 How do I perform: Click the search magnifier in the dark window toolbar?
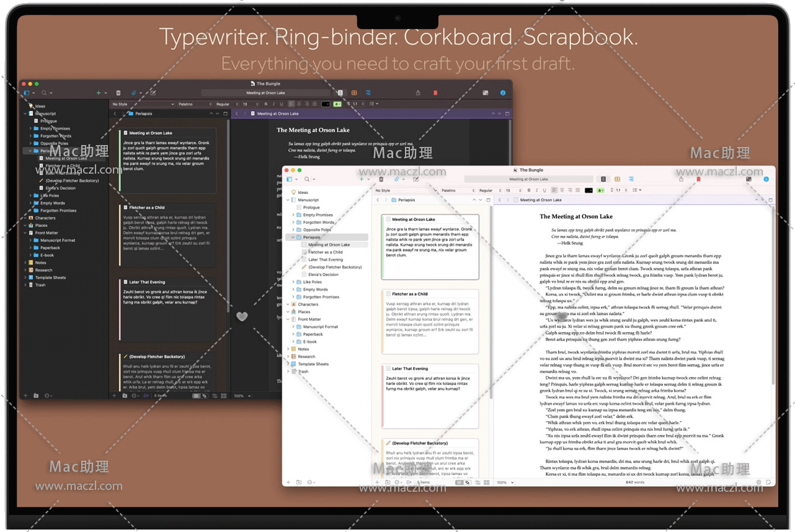pyautogui.click(x=44, y=93)
